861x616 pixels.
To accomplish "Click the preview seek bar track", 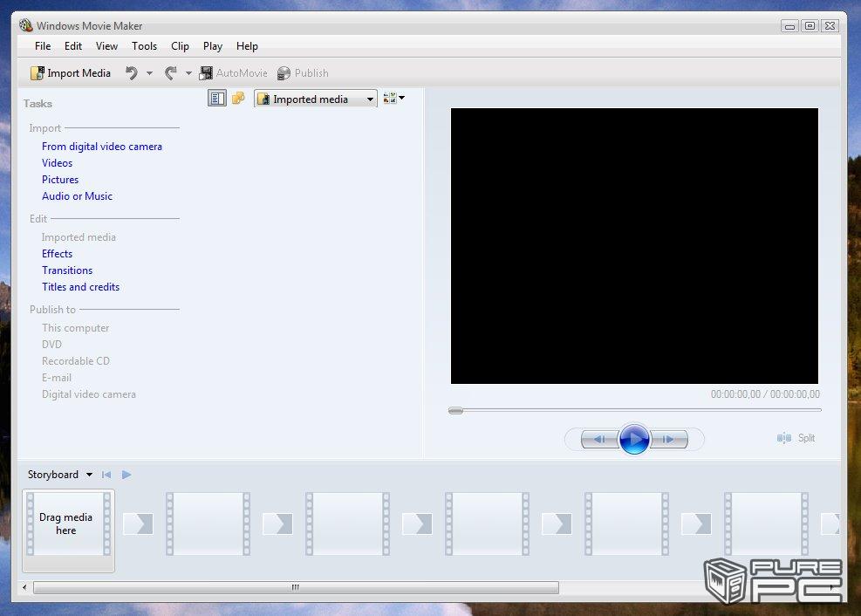I will [x=635, y=409].
